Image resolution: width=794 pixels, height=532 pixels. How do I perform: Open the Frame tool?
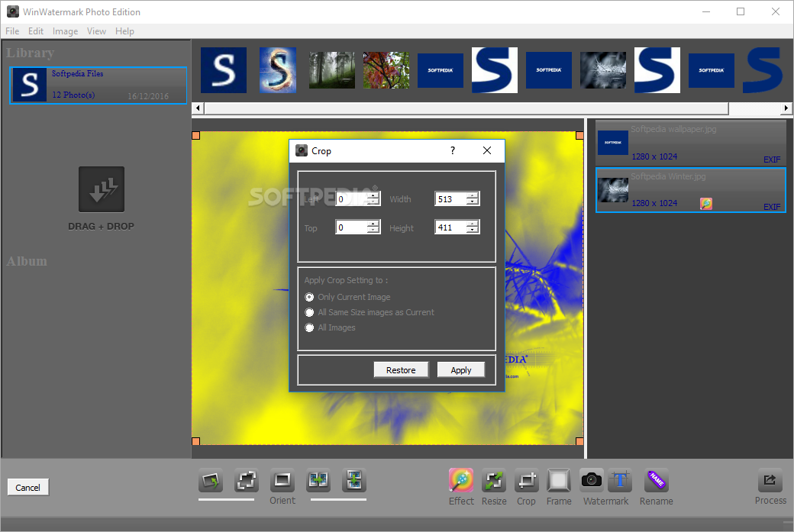click(x=559, y=480)
